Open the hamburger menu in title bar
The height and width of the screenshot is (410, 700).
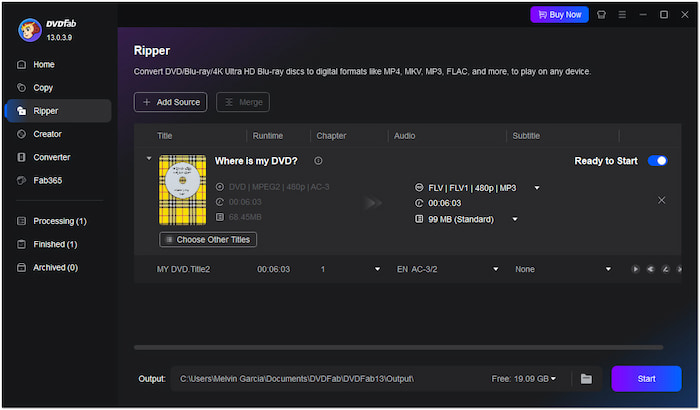click(x=622, y=15)
